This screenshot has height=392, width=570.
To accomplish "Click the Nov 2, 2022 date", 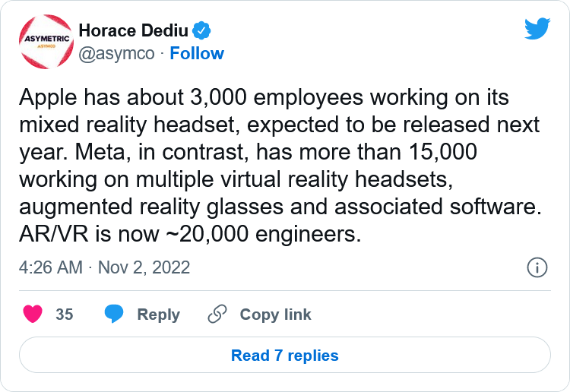I will 144,267.
